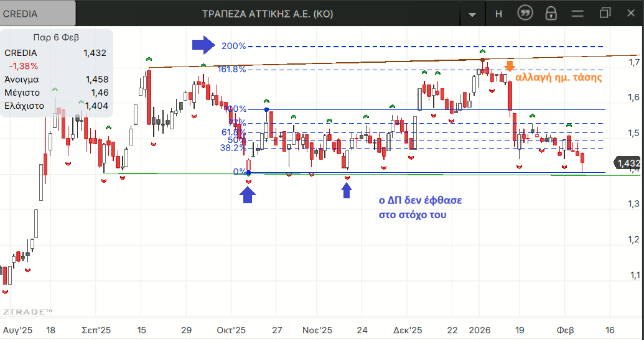
Task: Click the orange down arrow marker
Action: 510,67
